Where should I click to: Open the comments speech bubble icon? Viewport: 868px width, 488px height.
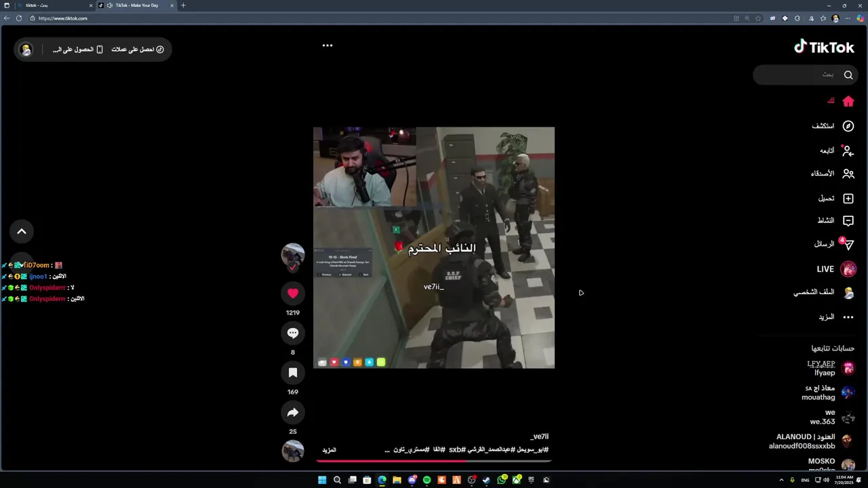[293, 333]
